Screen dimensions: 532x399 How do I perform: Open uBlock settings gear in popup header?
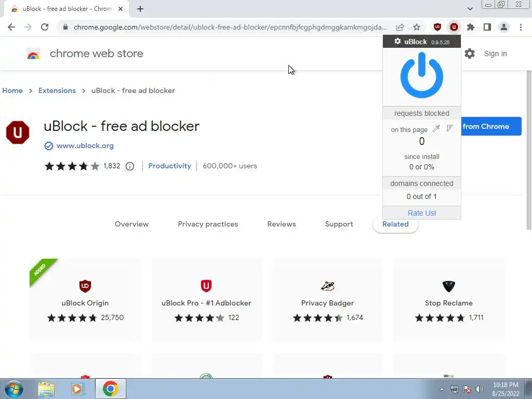[x=397, y=42]
